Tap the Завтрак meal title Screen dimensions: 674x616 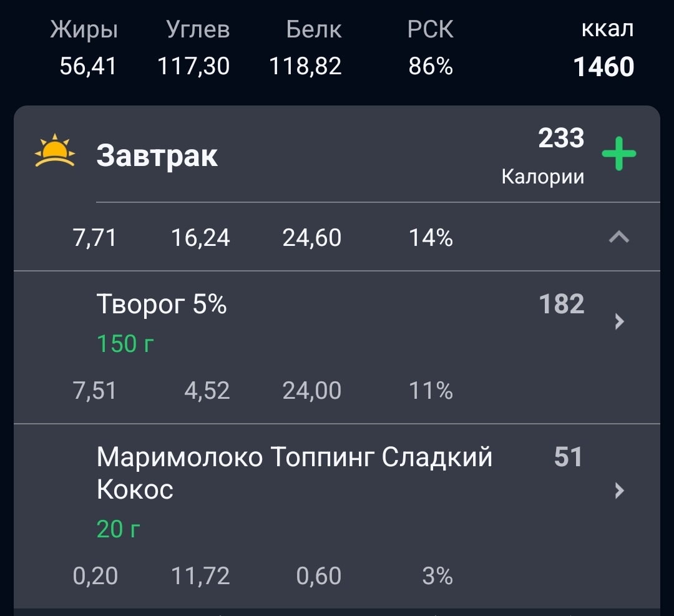pos(158,155)
